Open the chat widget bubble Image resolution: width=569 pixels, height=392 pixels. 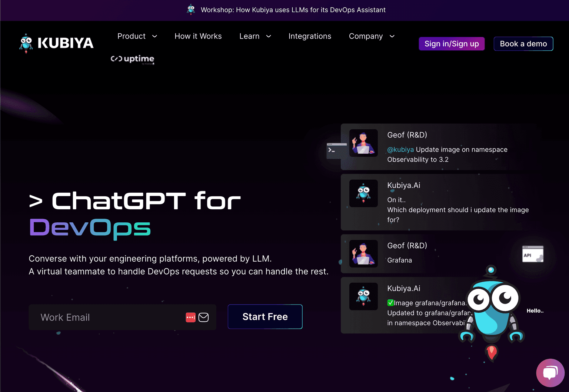coord(550,373)
